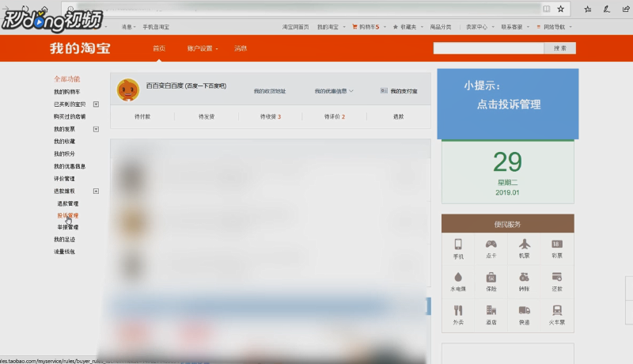Open the 待评价 orders tab
The height and width of the screenshot is (364, 633).
[335, 116]
